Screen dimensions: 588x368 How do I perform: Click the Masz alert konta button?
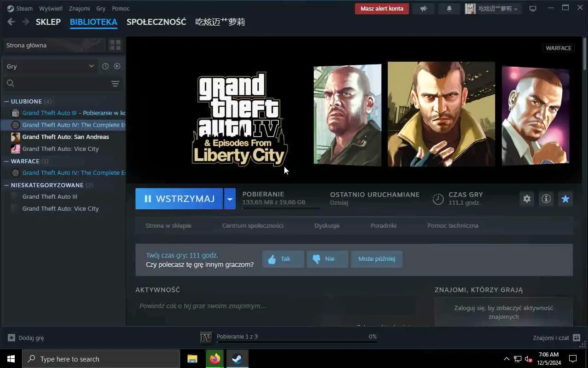[382, 9]
